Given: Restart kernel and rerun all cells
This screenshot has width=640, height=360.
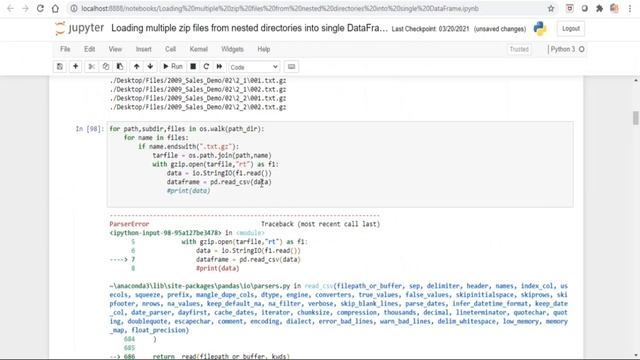Looking at the screenshot, I should (219, 67).
